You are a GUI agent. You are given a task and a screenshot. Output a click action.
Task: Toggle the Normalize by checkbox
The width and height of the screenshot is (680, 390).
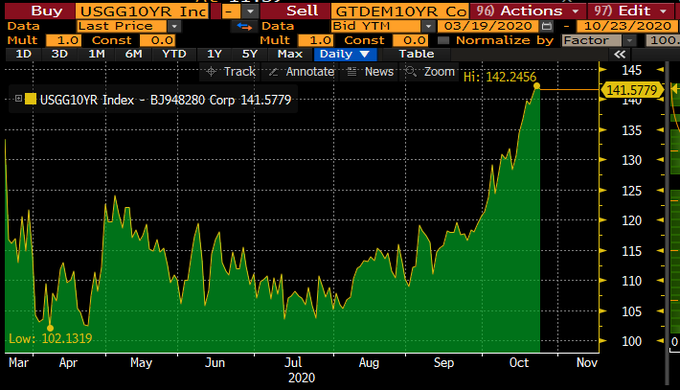pyautogui.click(x=443, y=41)
